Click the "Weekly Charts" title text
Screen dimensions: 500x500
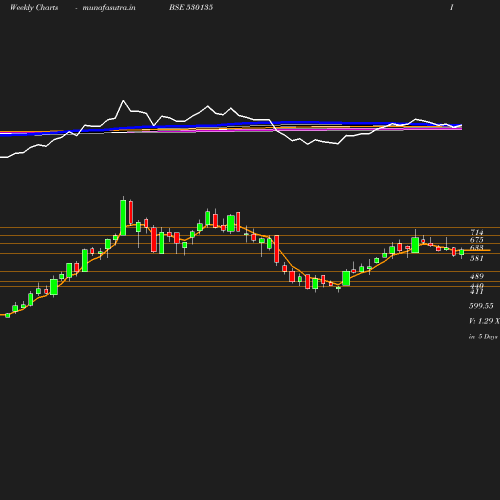tap(34, 7)
